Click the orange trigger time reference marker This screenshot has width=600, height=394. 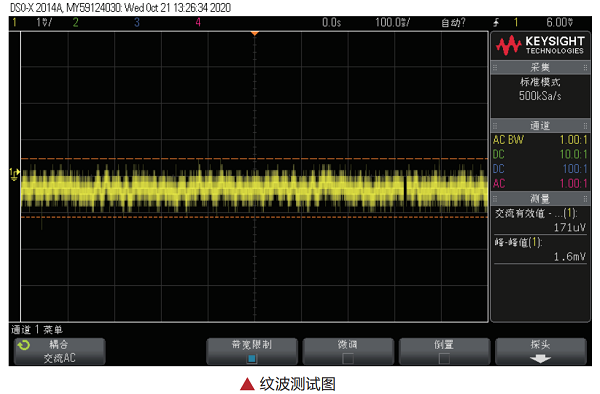pos(254,34)
